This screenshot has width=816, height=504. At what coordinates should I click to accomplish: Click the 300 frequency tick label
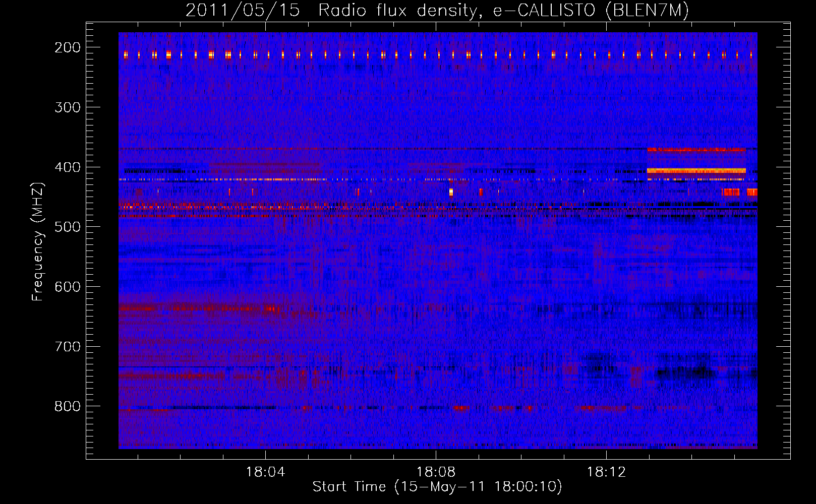68,107
